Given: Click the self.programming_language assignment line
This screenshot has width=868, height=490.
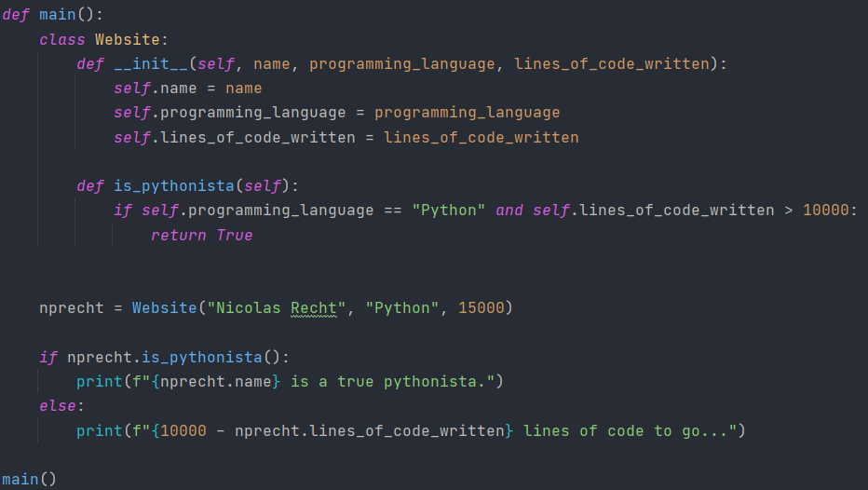Looking at the screenshot, I should click(336, 113).
